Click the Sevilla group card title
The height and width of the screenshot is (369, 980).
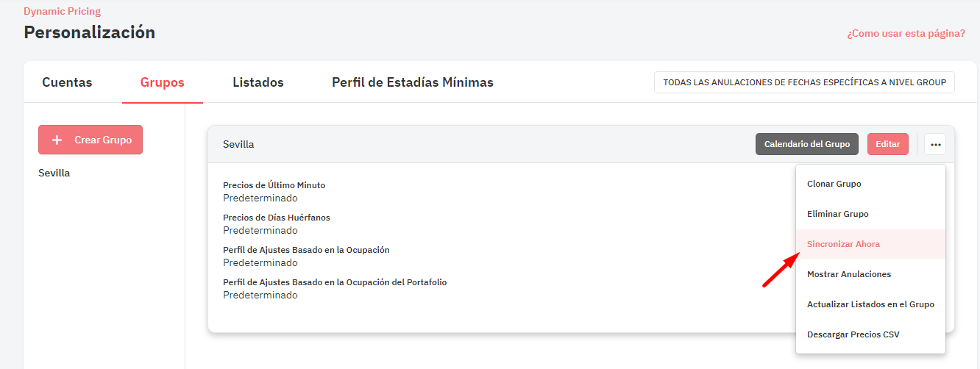click(x=238, y=144)
